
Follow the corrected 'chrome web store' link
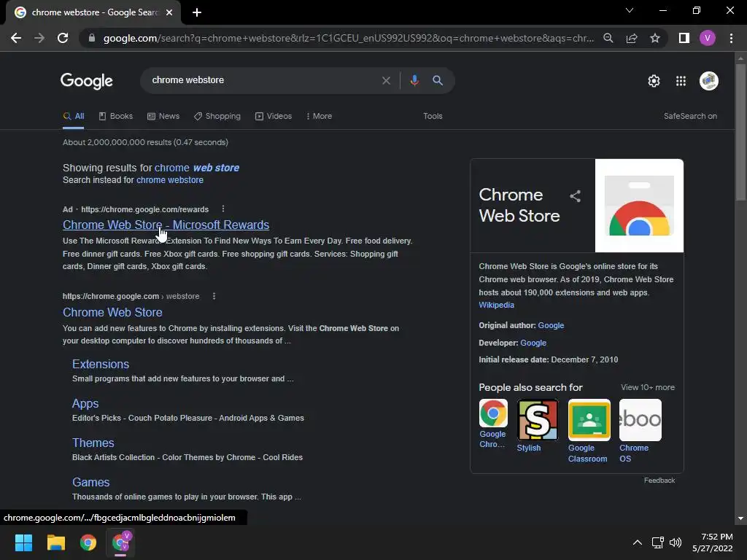coord(197,168)
